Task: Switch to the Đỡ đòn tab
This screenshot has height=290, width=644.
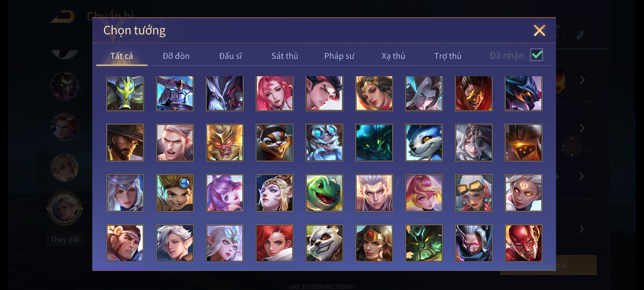Action: click(176, 56)
